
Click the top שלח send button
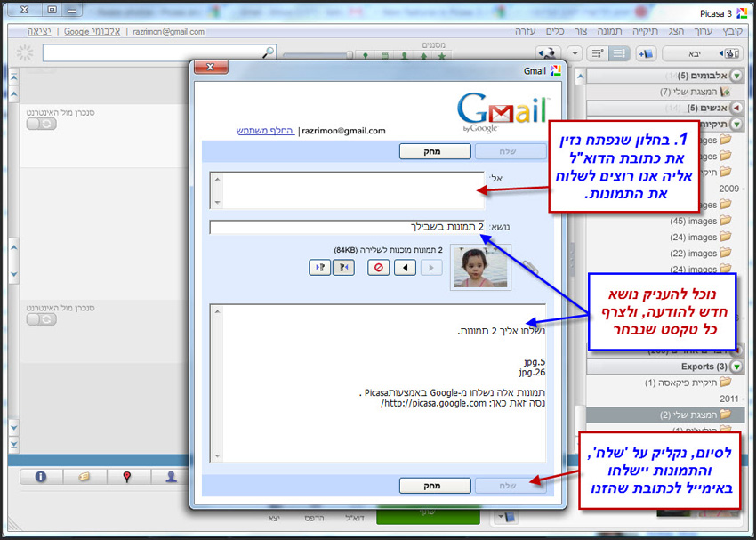[x=511, y=151]
